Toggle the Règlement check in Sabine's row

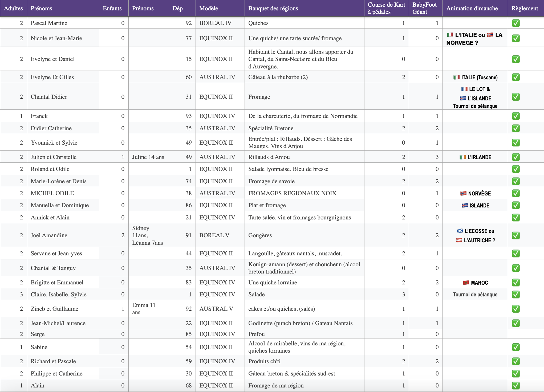516,347
